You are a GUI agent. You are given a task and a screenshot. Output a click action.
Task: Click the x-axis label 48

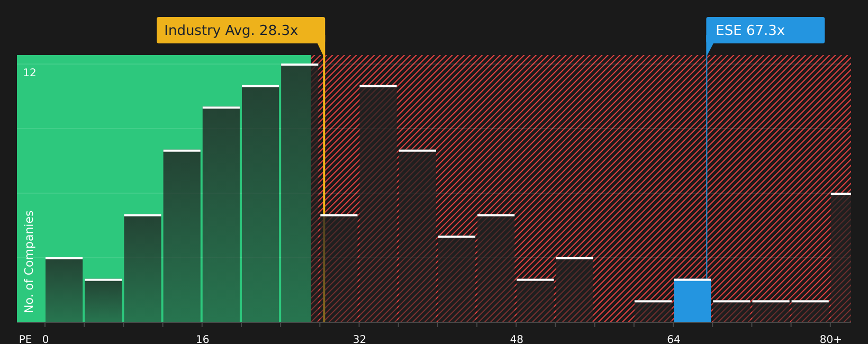[x=517, y=339]
